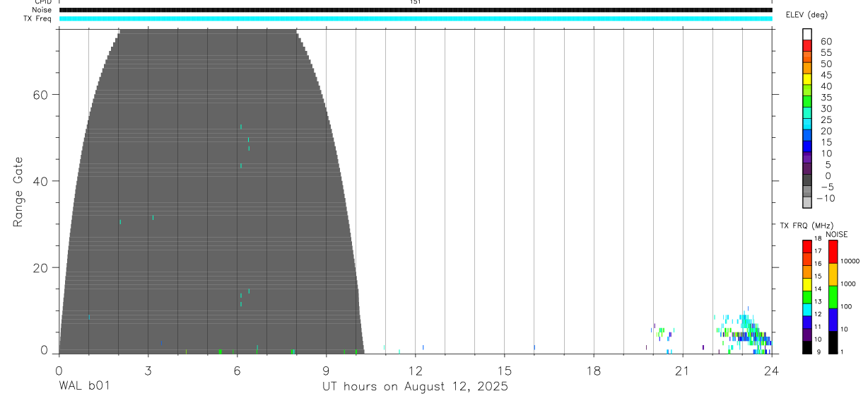Click tick label '21' on UT hours axis
The image size is (868, 401).
683,370
